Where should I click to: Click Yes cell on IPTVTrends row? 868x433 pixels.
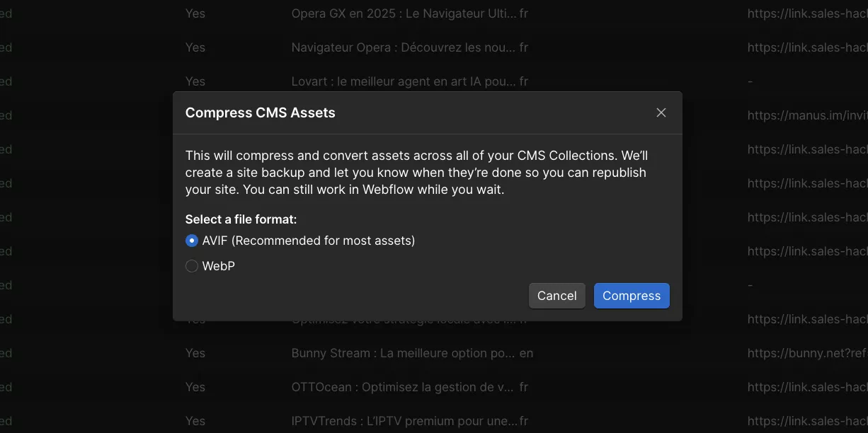tap(195, 420)
